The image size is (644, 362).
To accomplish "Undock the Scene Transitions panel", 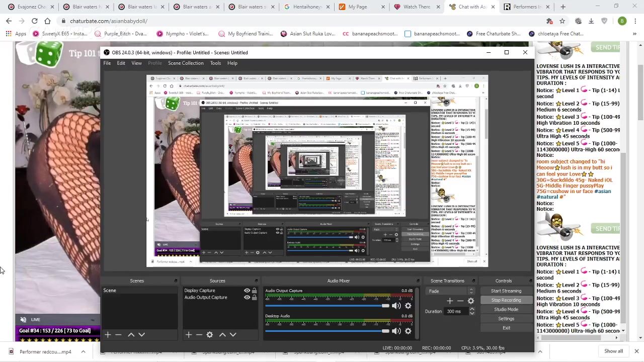I will [473, 281].
